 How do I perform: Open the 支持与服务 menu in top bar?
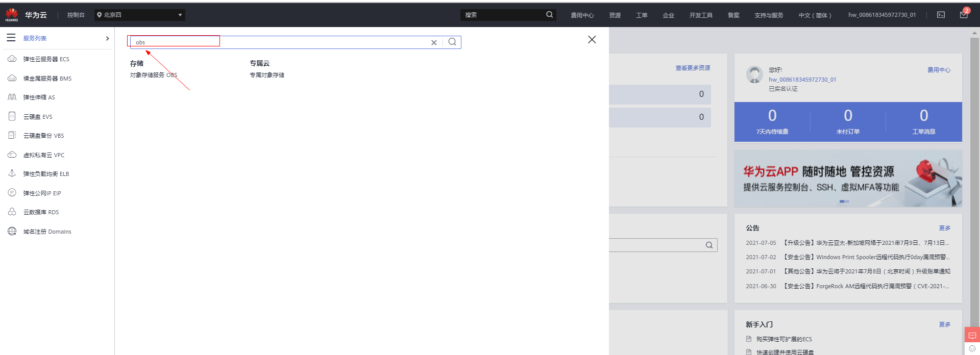769,15
